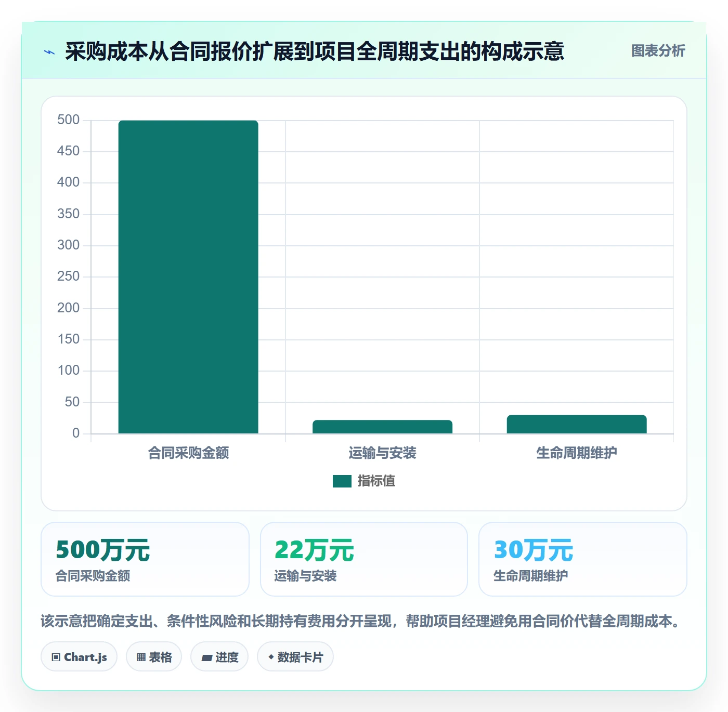Click the 数据卡片 tag chip
Viewport: 728px width, 712px height.
(295, 657)
